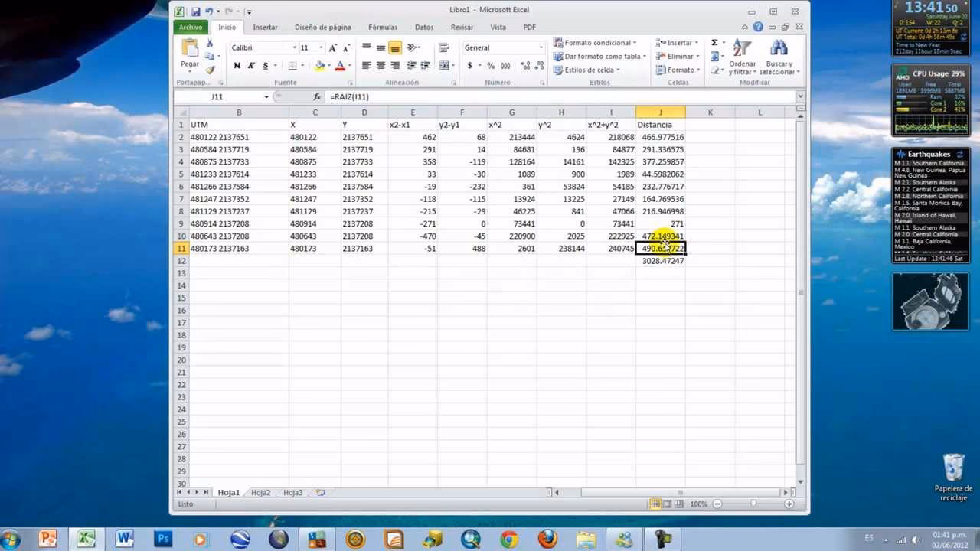980x551 pixels.
Task: Open the font name dropdown
Action: click(x=294, y=47)
